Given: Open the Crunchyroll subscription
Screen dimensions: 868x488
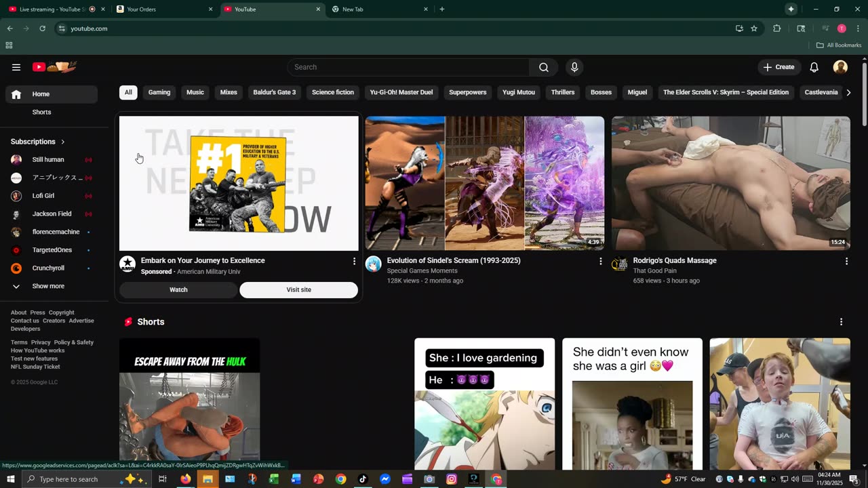Looking at the screenshot, I should (52, 268).
